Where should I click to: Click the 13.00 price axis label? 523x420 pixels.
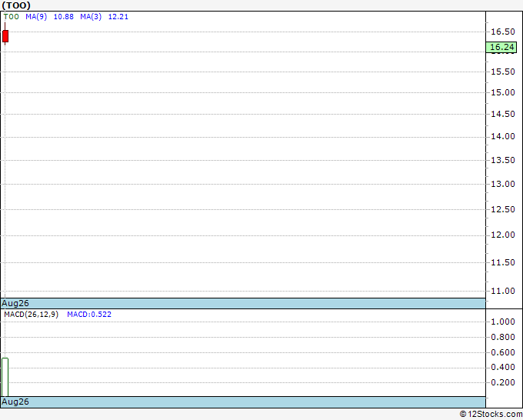[x=503, y=184]
